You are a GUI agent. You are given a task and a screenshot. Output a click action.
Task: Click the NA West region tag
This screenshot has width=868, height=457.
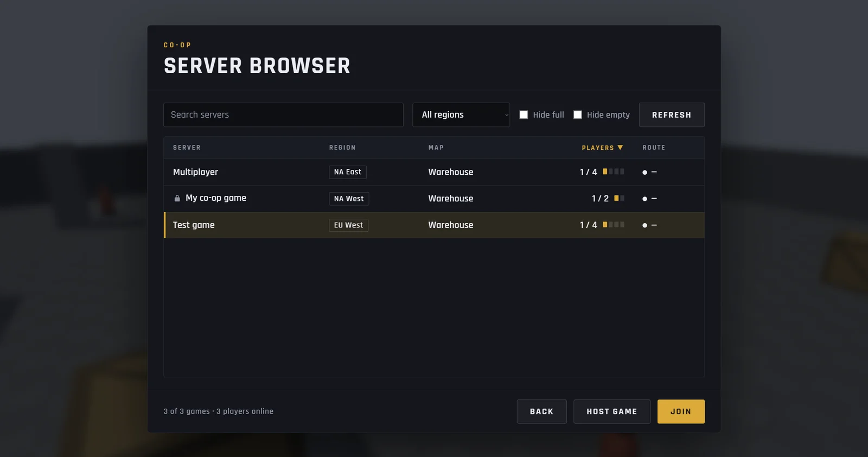click(349, 199)
